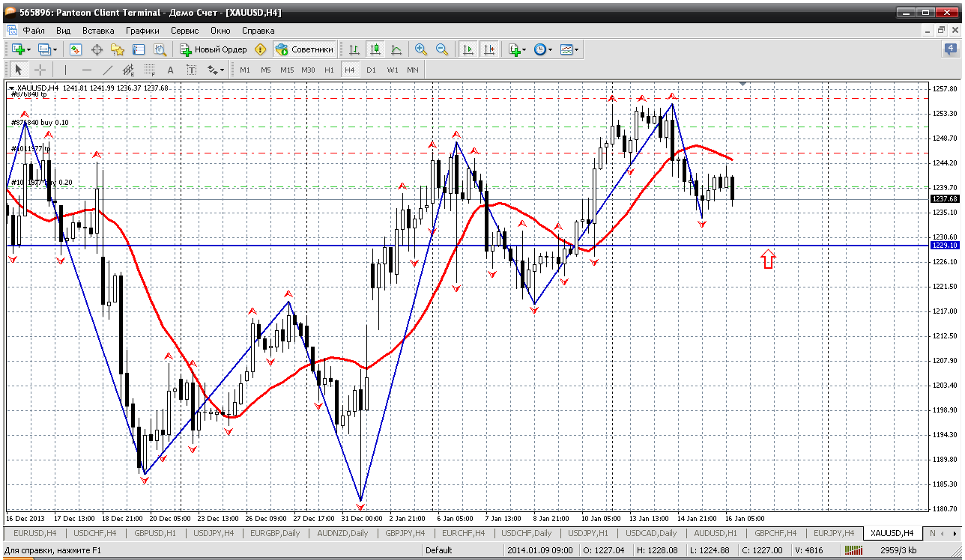
Task: Open the Indicators list icon
Action: click(x=514, y=49)
